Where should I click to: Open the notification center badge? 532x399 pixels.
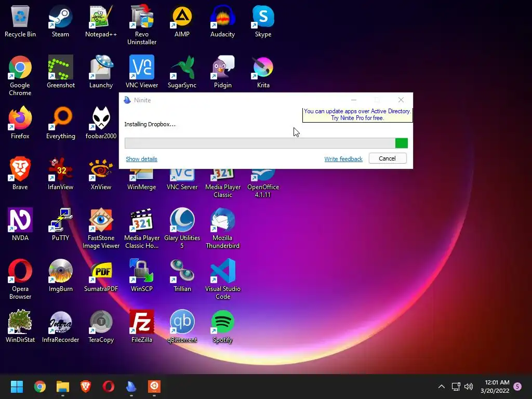tap(517, 387)
